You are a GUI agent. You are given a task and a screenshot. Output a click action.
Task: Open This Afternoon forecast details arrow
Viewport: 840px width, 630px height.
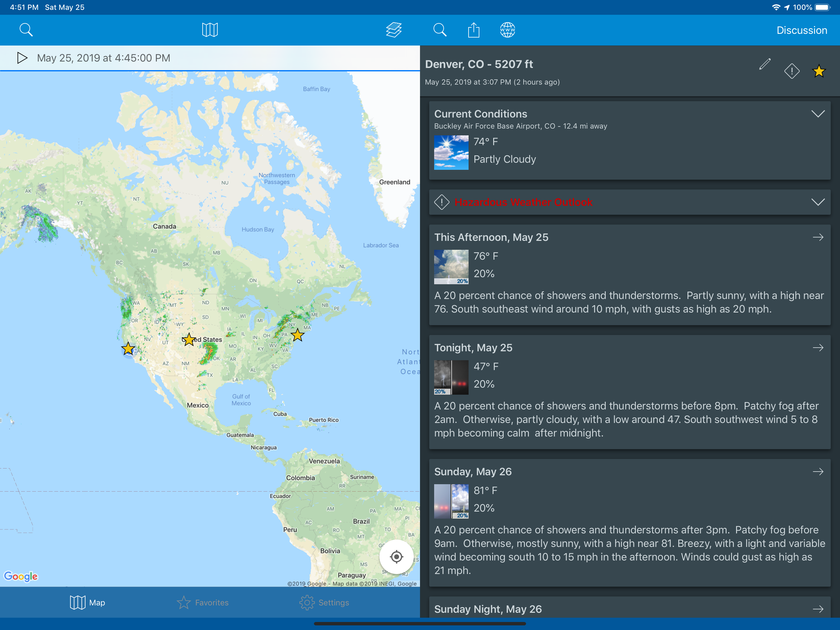[x=818, y=237]
